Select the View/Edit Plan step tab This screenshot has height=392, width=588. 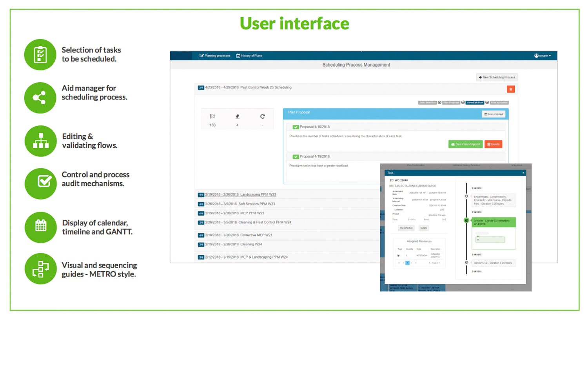pos(475,103)
